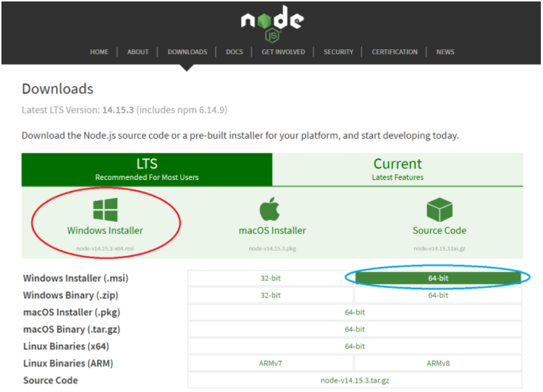Download Linux Binaries ARMv7
543x392 pixels.
pyautogui.click(x=271, y=363)
